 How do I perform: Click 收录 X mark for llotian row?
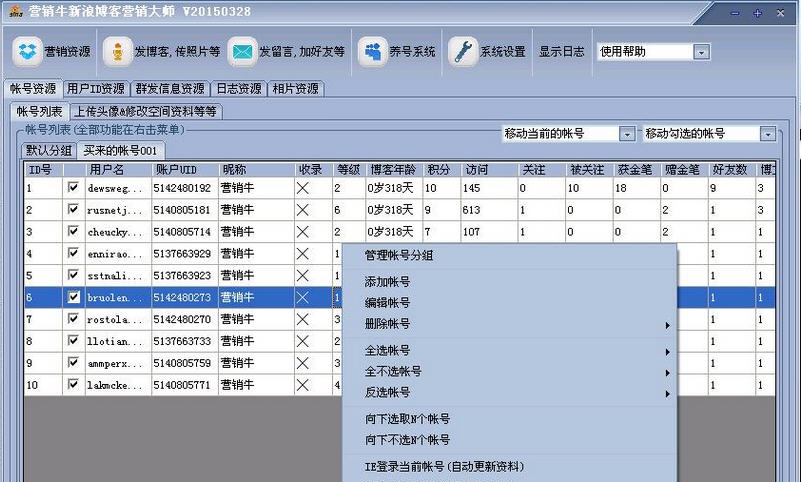pos(302,341)
